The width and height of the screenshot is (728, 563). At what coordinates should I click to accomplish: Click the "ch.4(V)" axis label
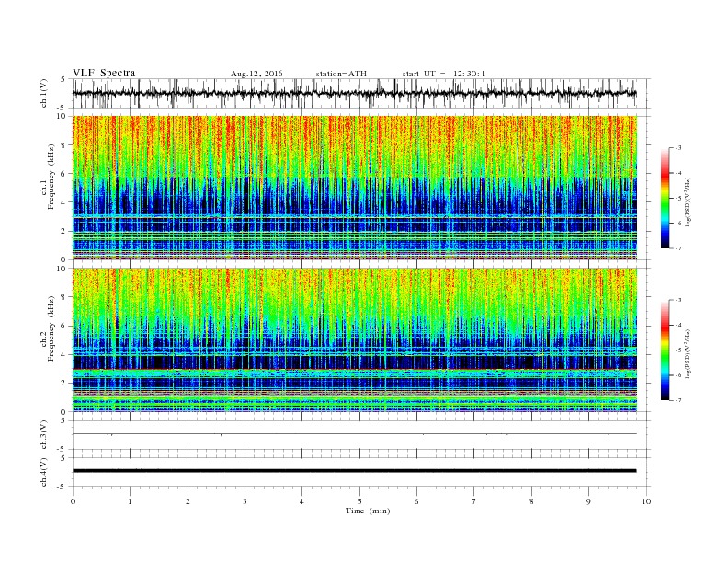pyautogui.click(x=44, y=472)
